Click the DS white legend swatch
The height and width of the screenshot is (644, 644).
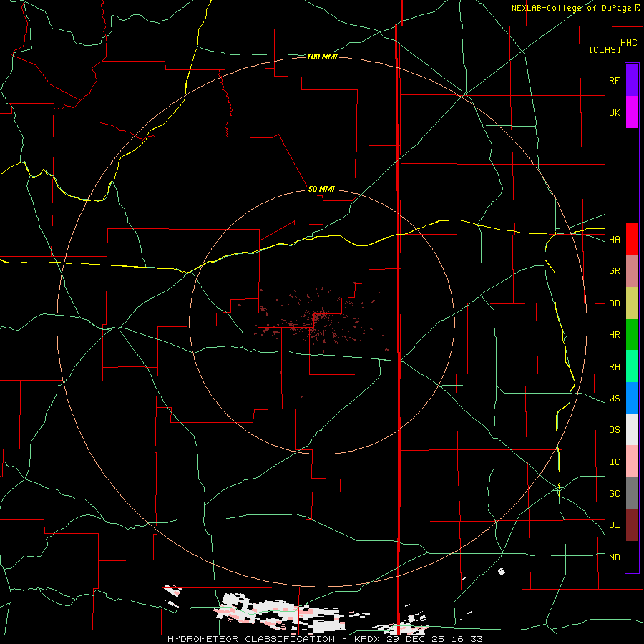tap(632, 429)
